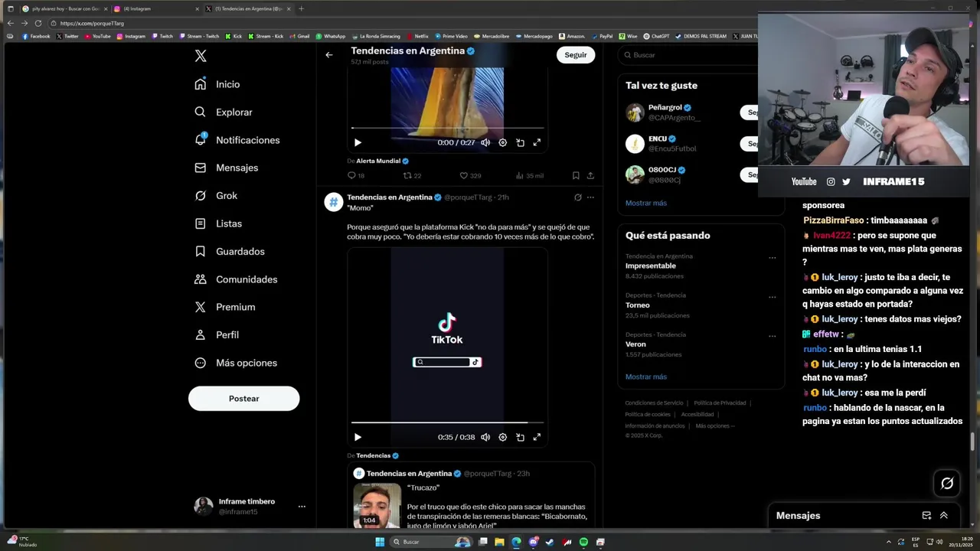Image resolution: width=980 pixels, height=551 pixels.
Task: Open settings gear on 0:27 video
Action: (x=502, y=142)
